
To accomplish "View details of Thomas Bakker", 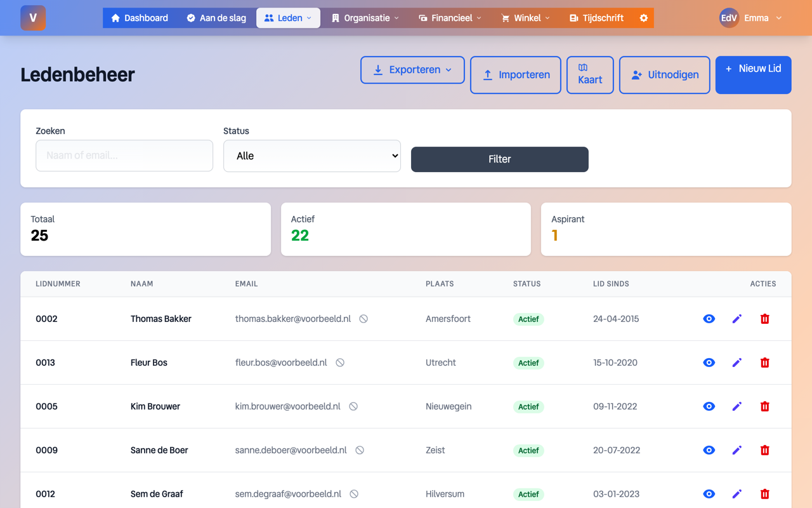I will click(709, 319).
